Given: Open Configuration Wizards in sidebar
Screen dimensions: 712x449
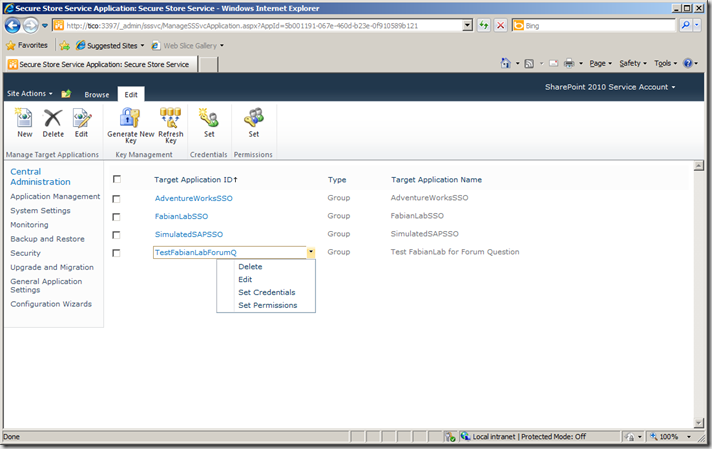Looking at the screenshot, I should click(51, 304).
